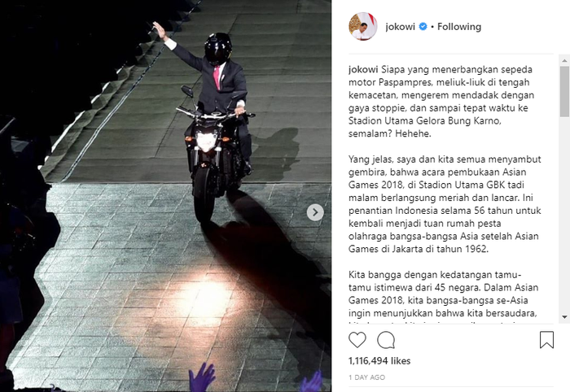Click the 1 DAY AGO timestamp
This screenshot has width=570, height=392.
click(366, 377)
